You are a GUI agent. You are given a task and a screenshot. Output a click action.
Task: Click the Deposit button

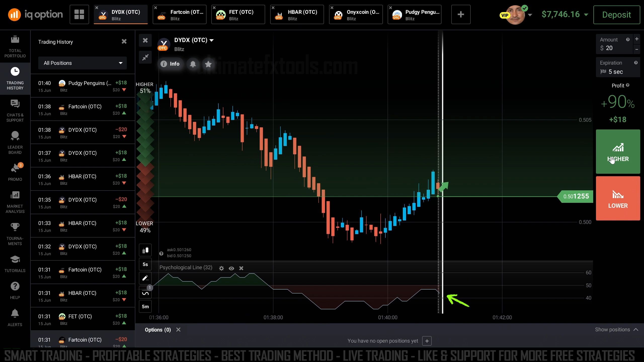[617, 15]
